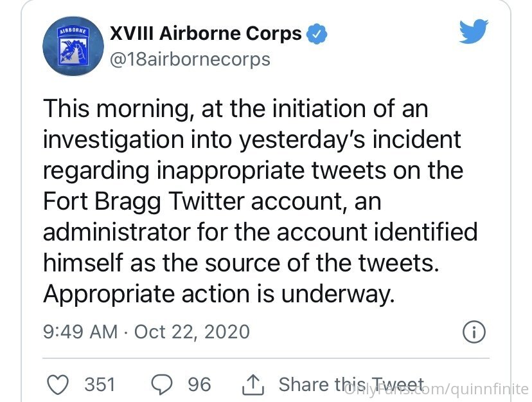Screen dimensions: 532x402
Task: Open the tweet info circle icon
Action: point(473,332)
